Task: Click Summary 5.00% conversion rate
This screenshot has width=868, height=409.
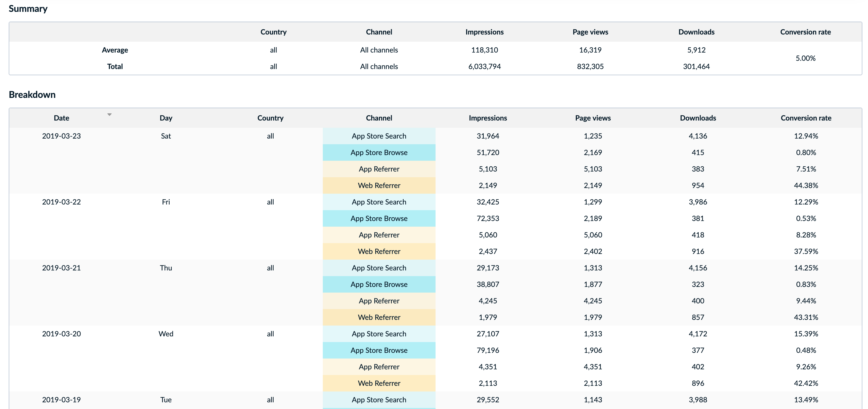Action: point(805,58)
